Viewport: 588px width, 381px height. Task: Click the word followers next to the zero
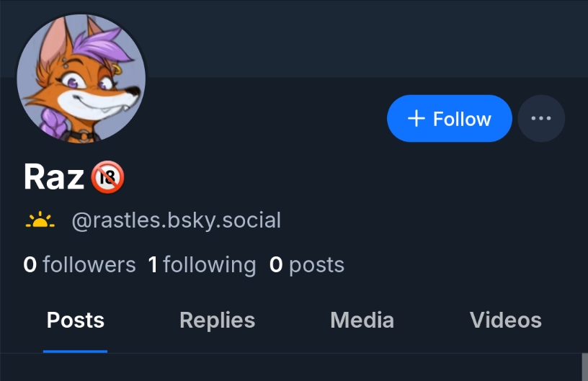[89, 265]
